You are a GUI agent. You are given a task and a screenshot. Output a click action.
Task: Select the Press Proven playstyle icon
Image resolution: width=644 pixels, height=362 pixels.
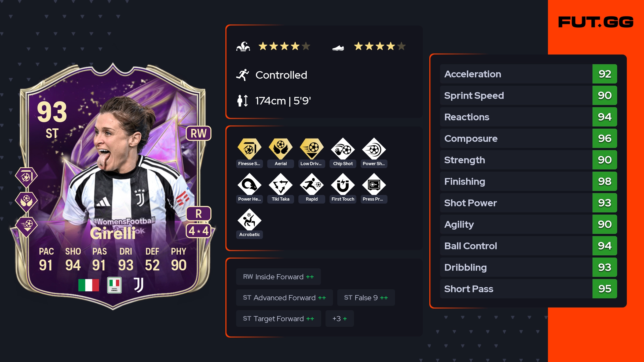[374, 184]
